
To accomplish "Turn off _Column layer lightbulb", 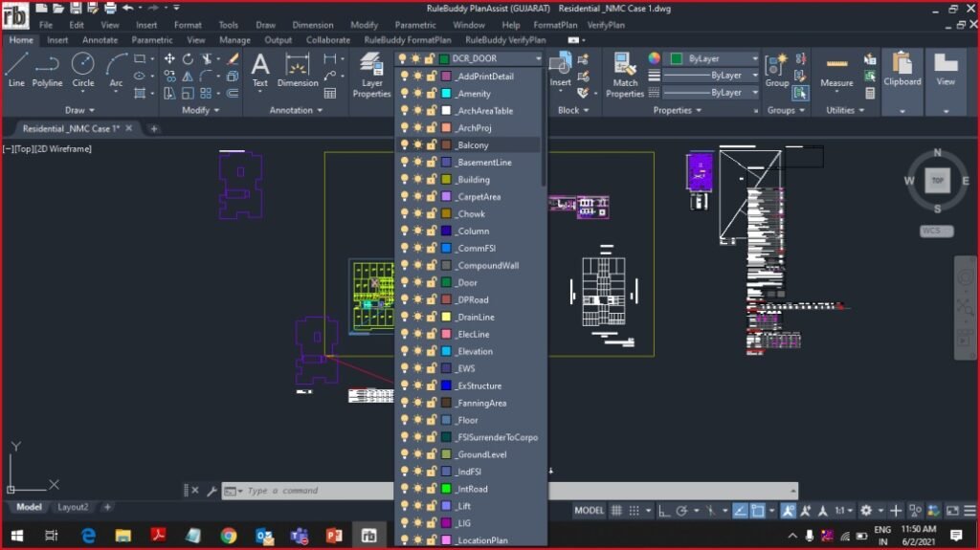I will (x=404, y=231).
